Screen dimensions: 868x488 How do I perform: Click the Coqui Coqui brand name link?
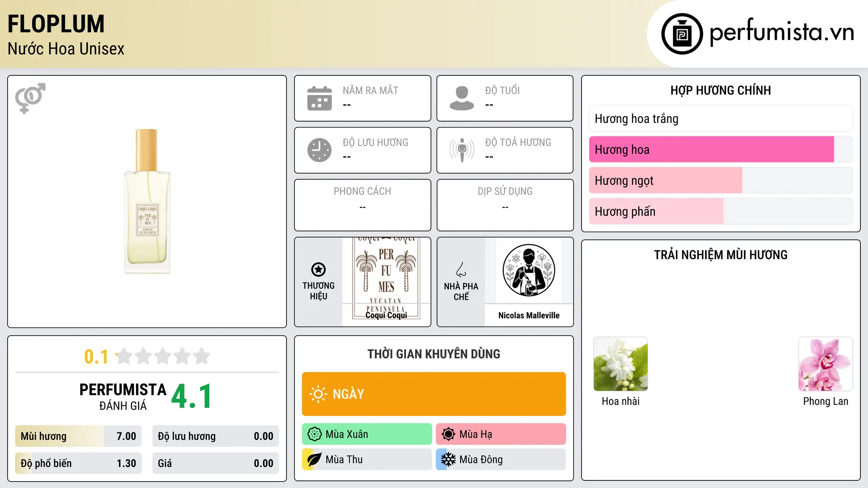click(x=386, y=315)
